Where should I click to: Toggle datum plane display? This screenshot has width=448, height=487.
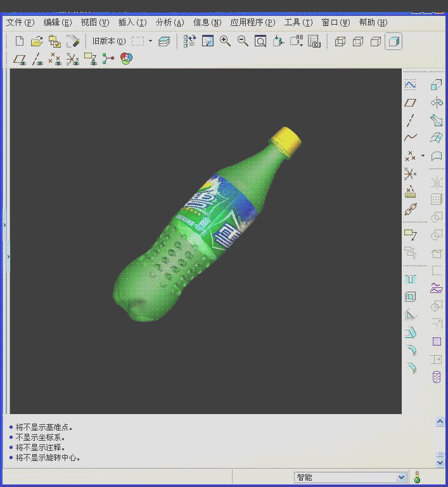(x=20, y=59)
